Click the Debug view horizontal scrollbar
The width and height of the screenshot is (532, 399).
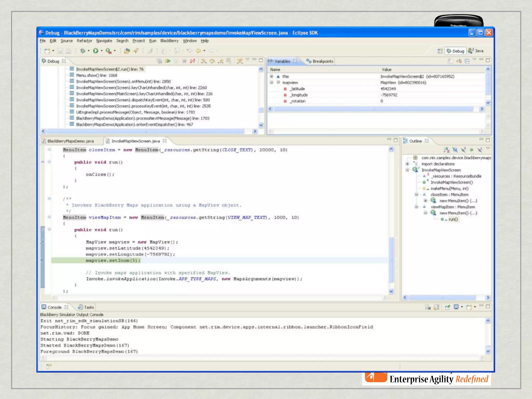146,131
